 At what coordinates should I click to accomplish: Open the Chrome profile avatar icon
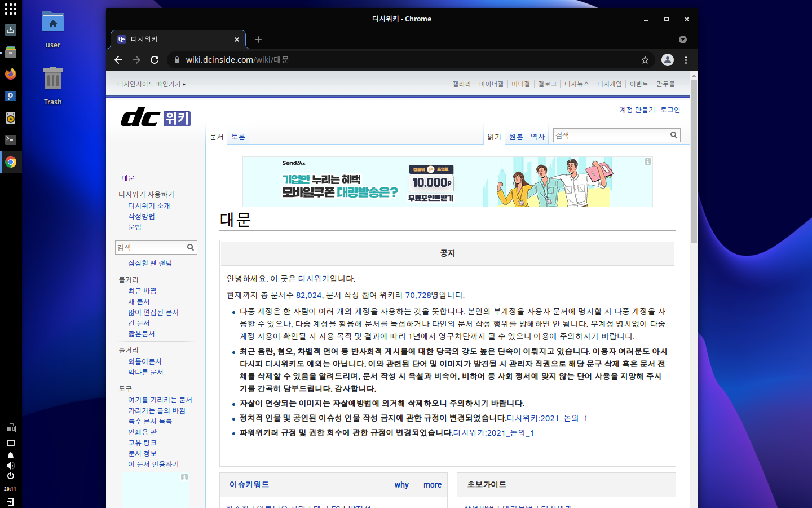[668, 60]
